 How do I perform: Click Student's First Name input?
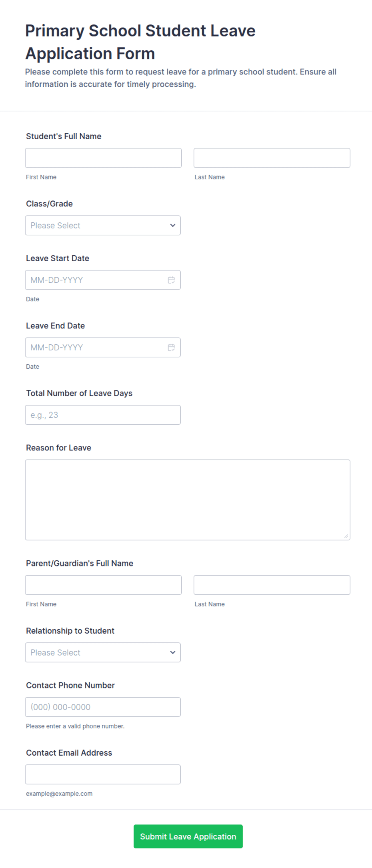tap(103, 158)
